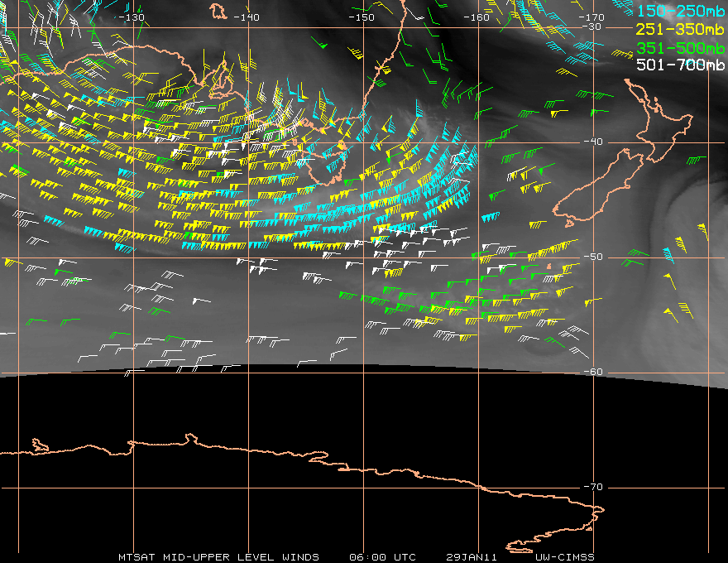The height and width of the screenshot is (563, 728).
Task: Click the -160 longitude label
Action: point(477,17)
